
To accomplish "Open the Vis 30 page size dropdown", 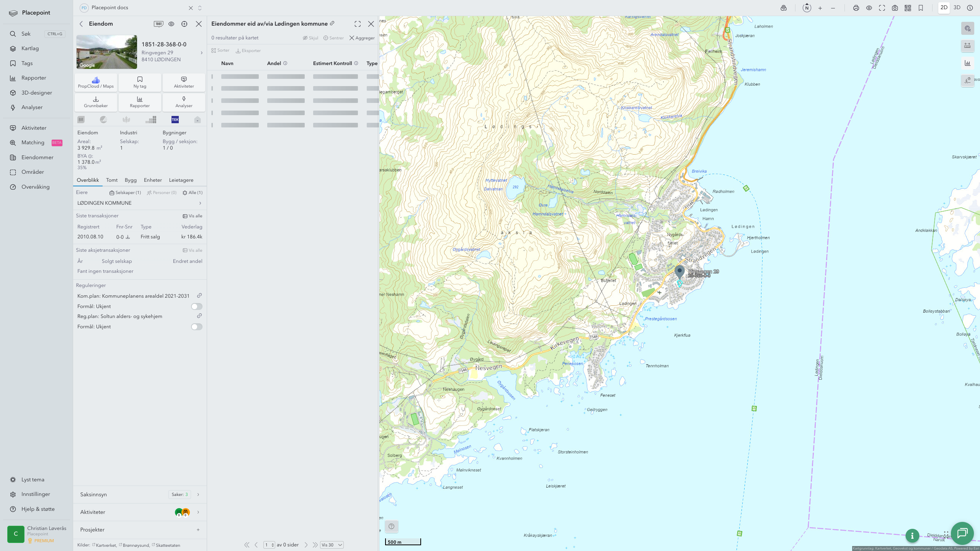I will tap(332, 545).
